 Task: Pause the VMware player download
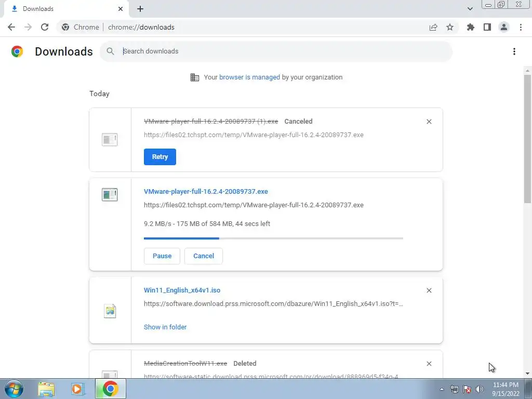tap(162, 256)
